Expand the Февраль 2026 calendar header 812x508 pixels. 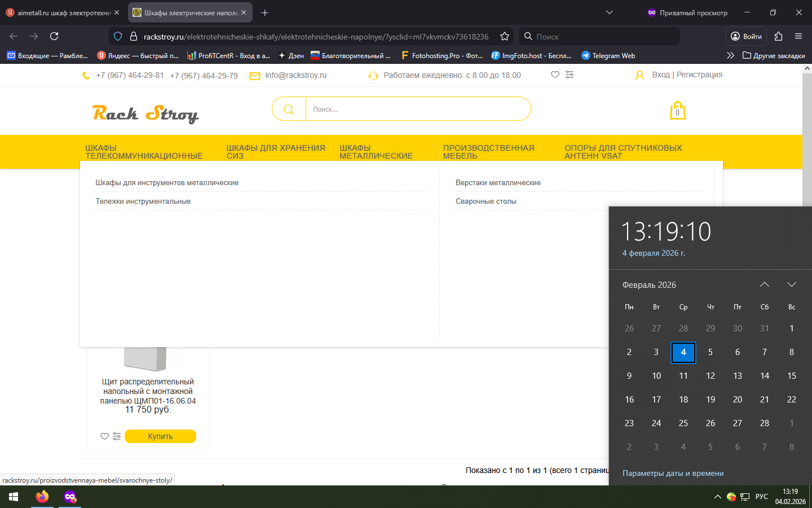pos(649,285)
